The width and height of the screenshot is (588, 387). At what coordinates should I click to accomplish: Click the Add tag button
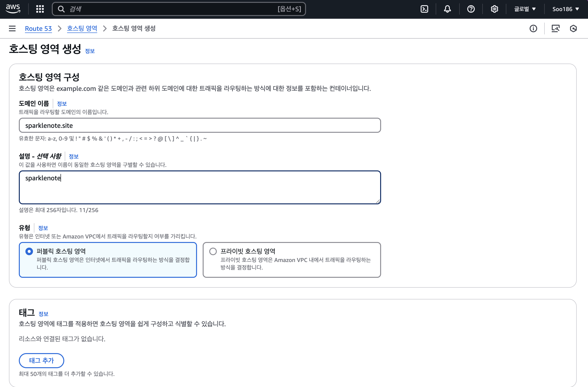click(x=41, y=360)
